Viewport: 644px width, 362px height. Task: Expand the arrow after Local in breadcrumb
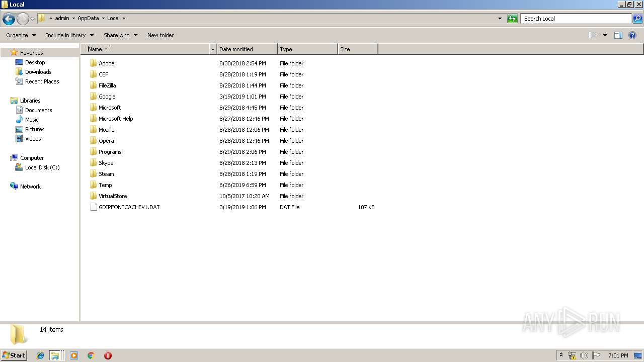point(124,18)
